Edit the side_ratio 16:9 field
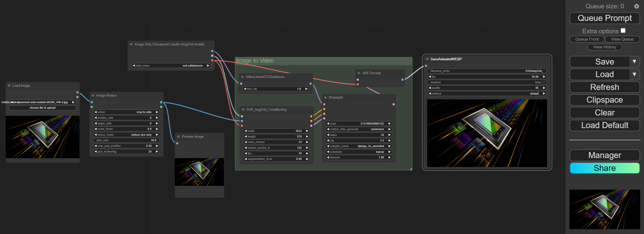This screenshot has width=644, height=234. [126, 140]
